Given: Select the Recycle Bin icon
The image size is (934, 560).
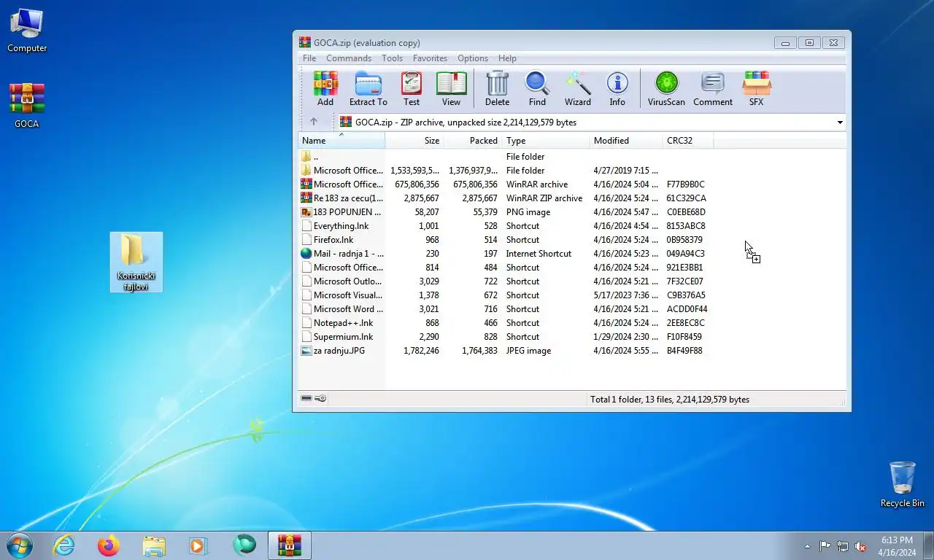Looking at the screenshot, I should pyautogui.click(x=903, y=484).
